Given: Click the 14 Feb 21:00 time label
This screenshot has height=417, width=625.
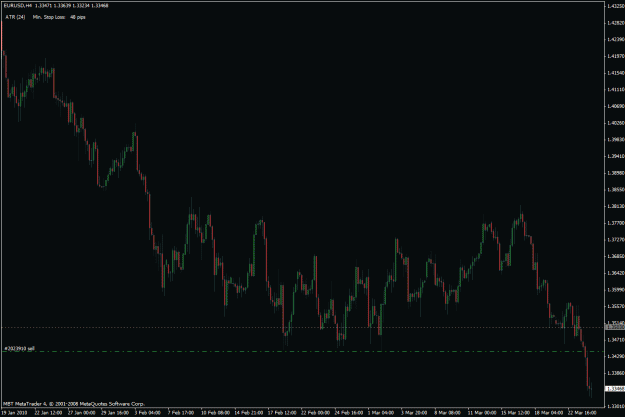Looking at the screenshot, I should pyautogui.click(x=248, y=413).
